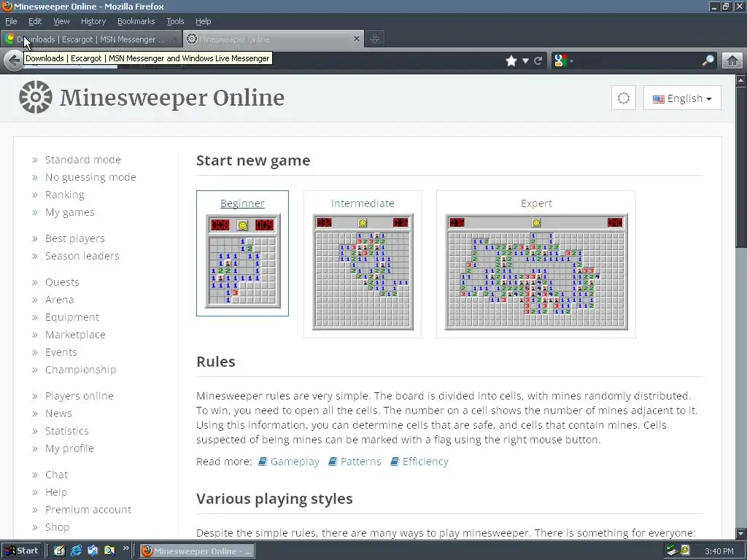Expand the quick launch overflow chevron
The width and height of the screenshot is (747, 560).
point(125,548)
